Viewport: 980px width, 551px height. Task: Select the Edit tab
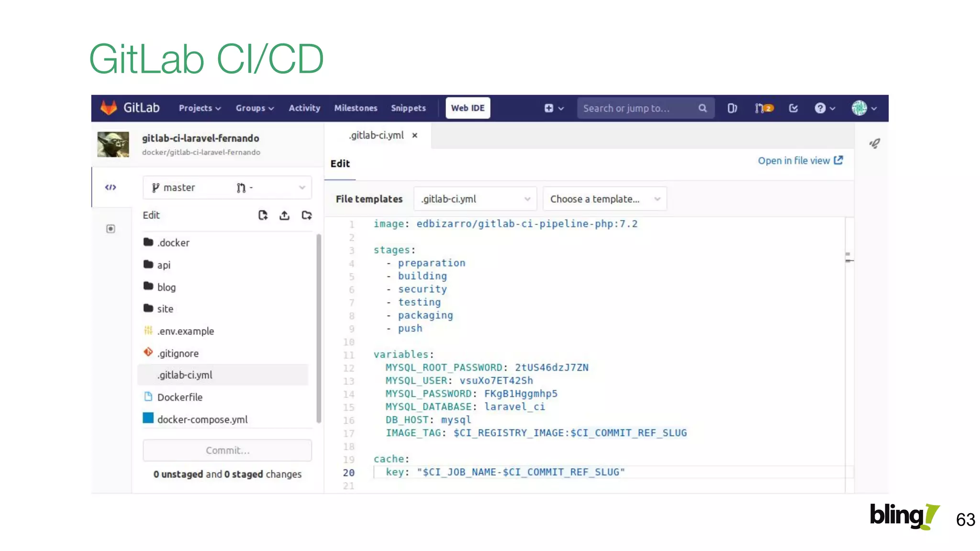point(340,164)
